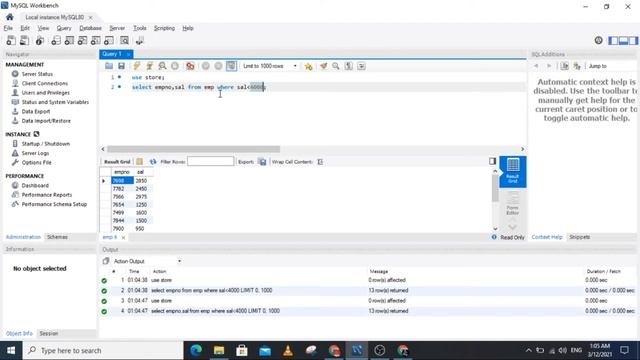
Task: Open the Database menu
Action: (90, 28)
